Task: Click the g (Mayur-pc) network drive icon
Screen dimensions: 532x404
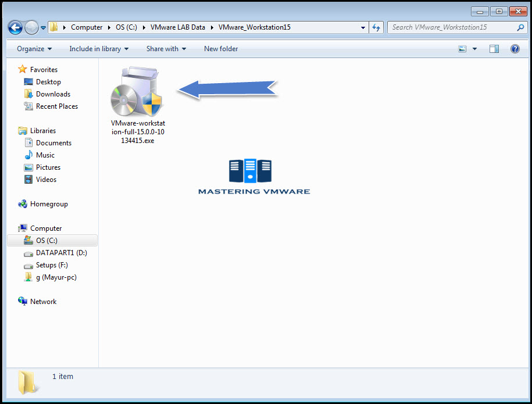Action: pos(28,277)
